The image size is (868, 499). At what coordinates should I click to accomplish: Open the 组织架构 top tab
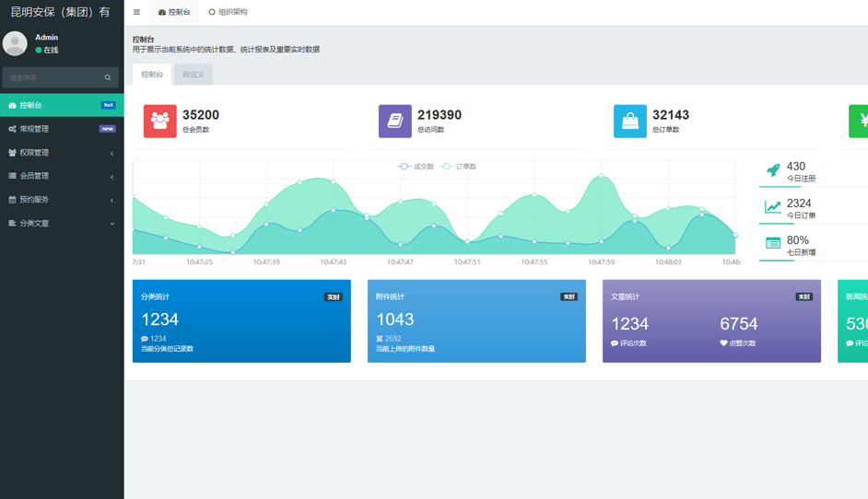pos(228,12)
